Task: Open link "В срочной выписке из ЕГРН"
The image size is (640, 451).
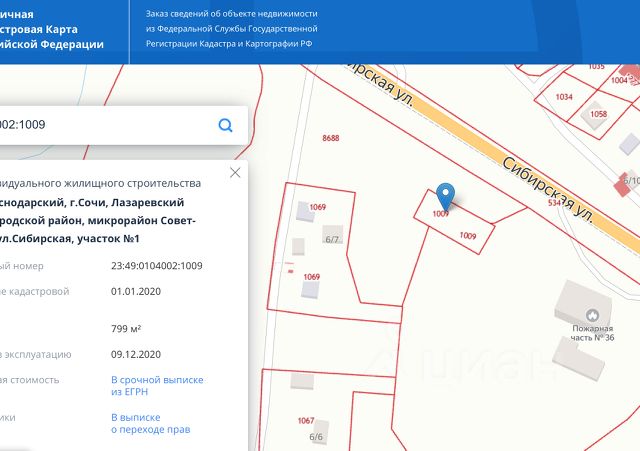Action: [x=157, y=386]
